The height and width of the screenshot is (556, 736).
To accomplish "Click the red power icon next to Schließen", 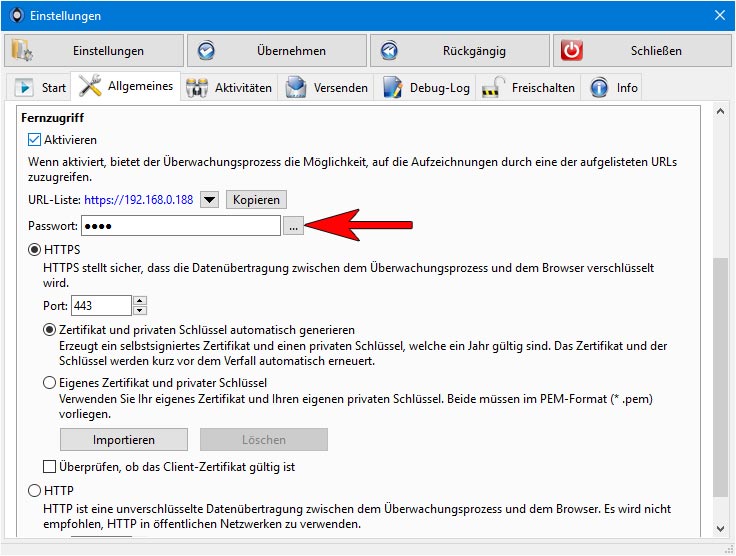I will pos(571,50).
